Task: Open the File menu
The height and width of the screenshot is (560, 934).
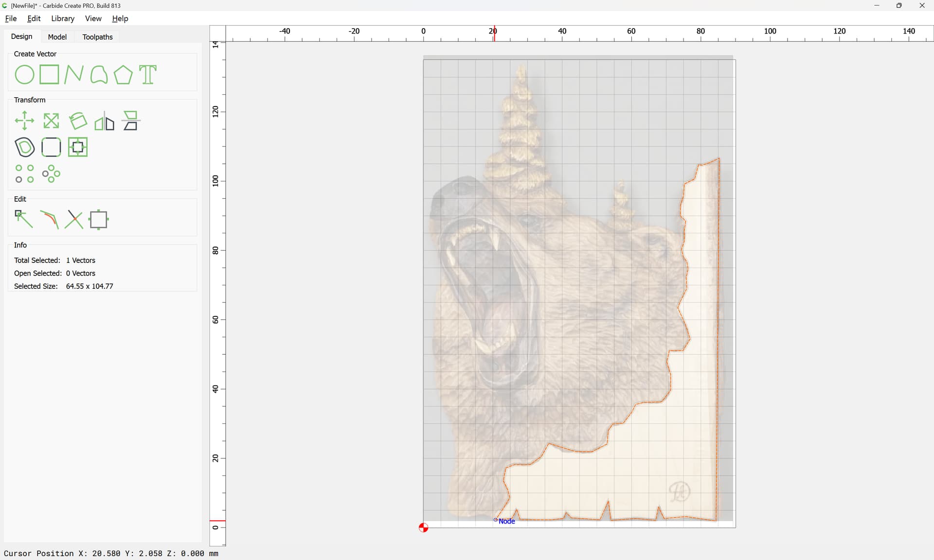Action: (11, 18)
